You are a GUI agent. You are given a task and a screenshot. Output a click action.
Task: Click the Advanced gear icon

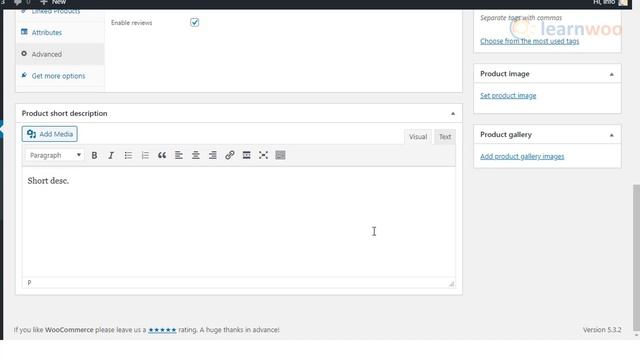point(24,53)
